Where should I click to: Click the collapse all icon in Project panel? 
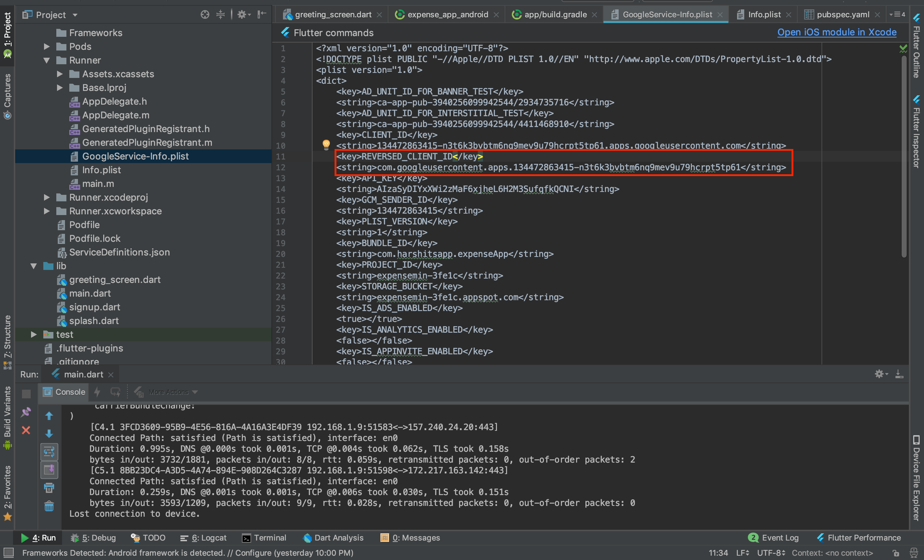point(221,15)
